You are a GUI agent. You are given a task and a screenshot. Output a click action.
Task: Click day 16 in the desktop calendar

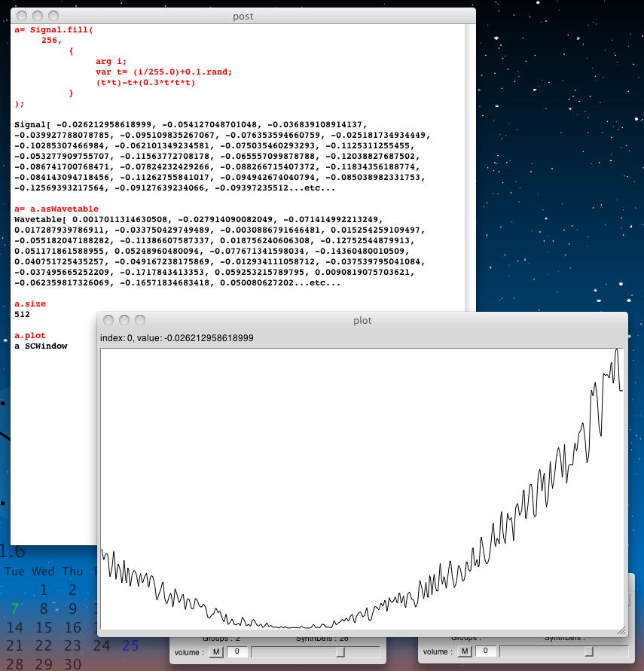point(73,627)
